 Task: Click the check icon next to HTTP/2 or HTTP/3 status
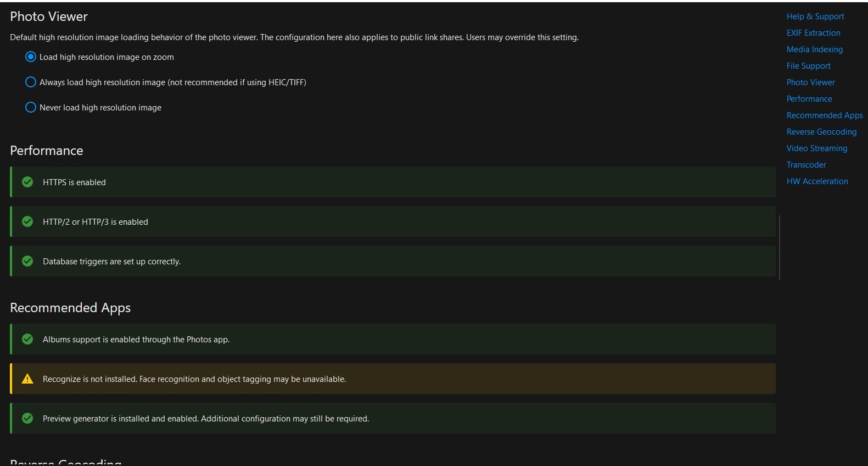(x=27, y=221)
